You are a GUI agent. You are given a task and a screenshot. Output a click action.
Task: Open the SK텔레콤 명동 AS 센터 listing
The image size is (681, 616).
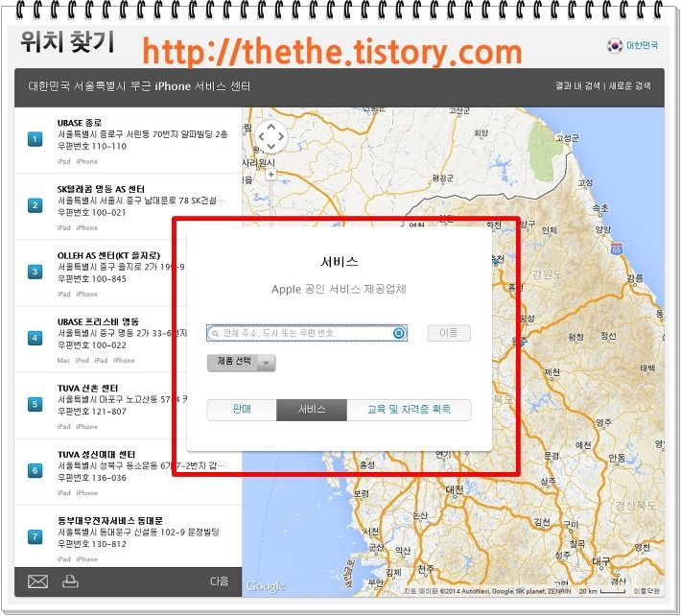click(x=129, y=207)
